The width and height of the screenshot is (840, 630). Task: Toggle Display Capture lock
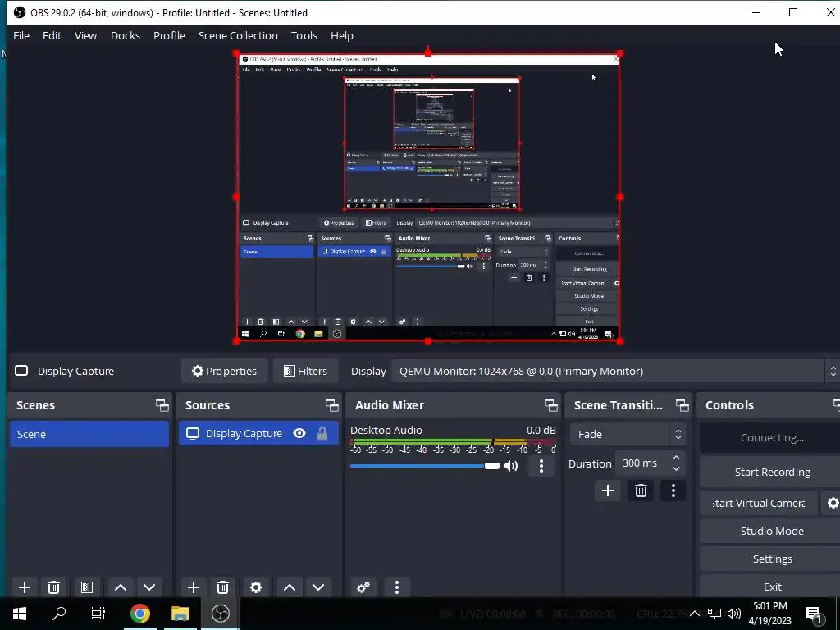pos(322,433)
